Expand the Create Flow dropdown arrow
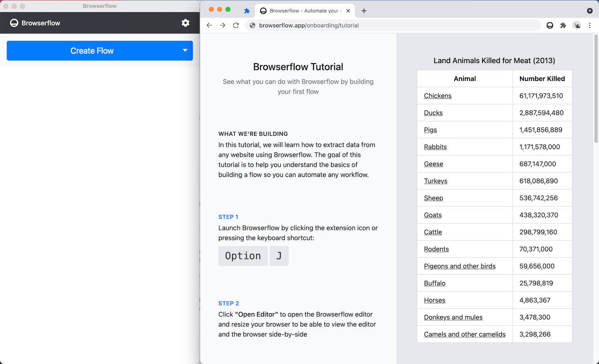 click(184, 50)
